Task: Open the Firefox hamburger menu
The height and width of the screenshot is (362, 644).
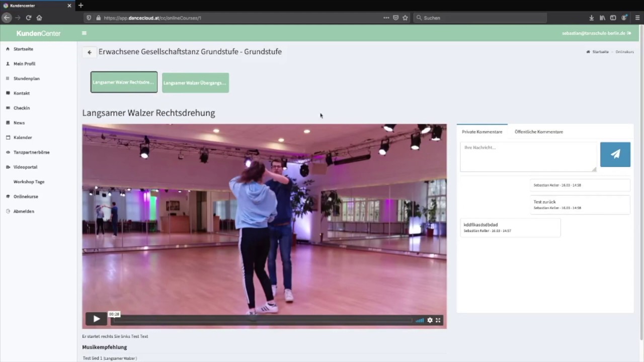Action: [x=637, y=18]
